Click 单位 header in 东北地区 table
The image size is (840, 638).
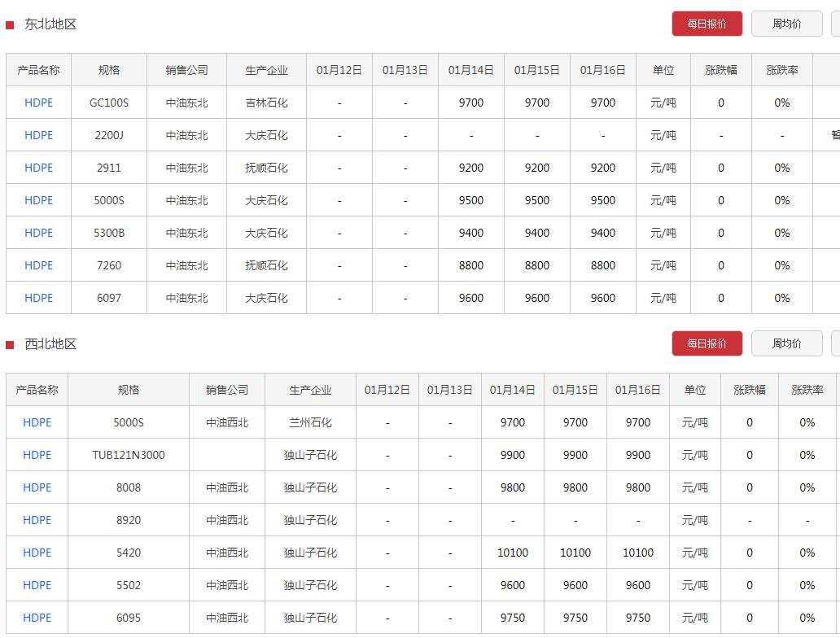click(x=663, y=70)
